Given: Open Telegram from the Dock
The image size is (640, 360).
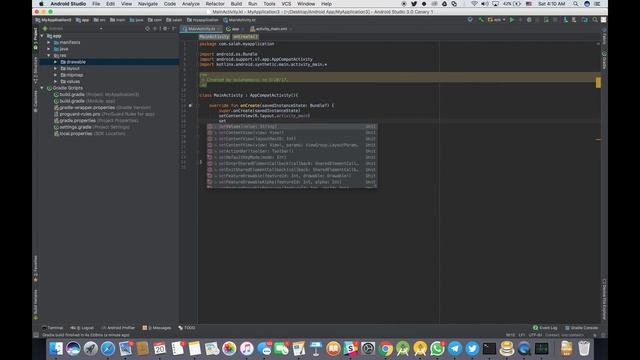Looking at the screenshot, I should [455, 349].
